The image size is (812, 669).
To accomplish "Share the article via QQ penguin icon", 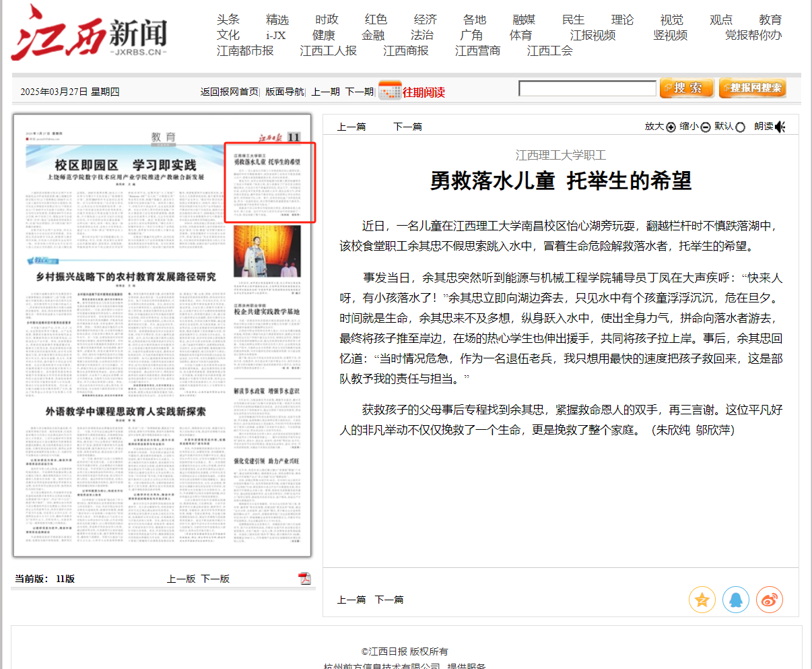I will tap(735, 600).
